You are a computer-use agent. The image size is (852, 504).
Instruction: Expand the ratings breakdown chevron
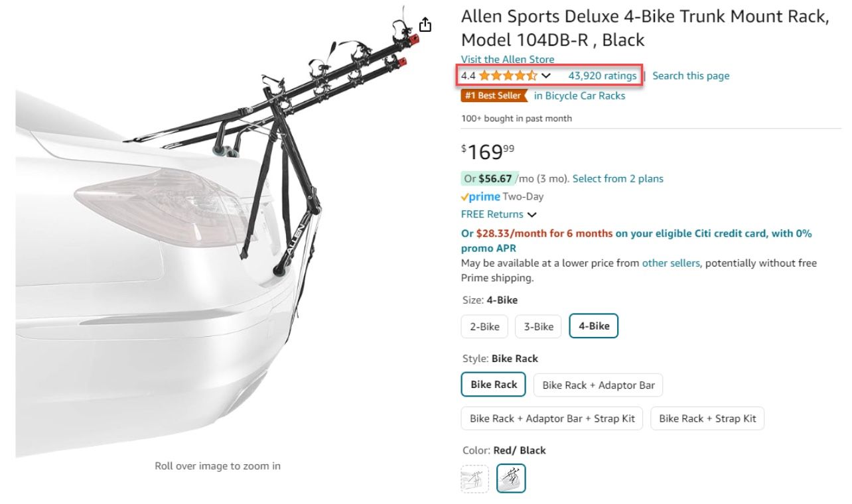click(546, 75)
